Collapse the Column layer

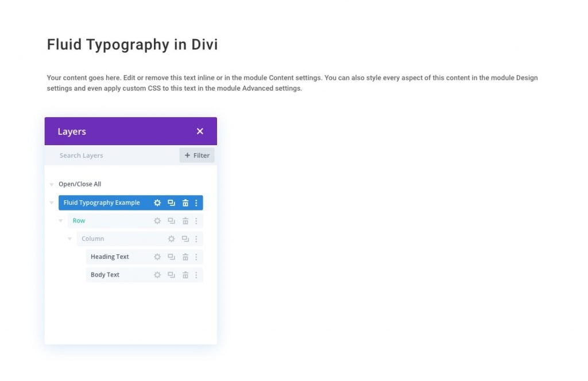pos(70,239)
